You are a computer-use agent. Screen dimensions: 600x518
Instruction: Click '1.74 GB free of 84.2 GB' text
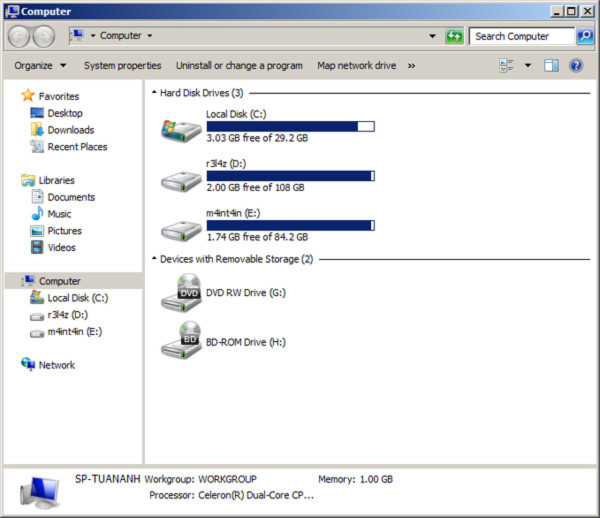tap(257, 237)
